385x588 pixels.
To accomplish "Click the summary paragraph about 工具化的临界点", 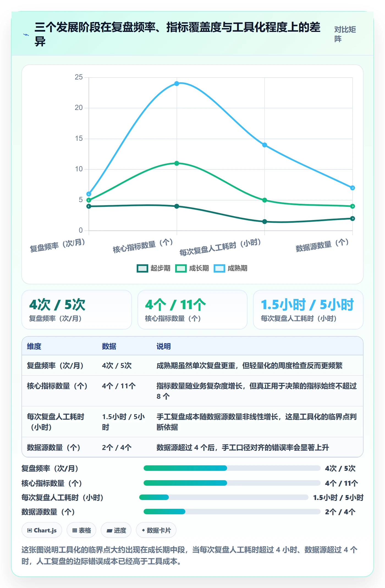I will 189,555.
